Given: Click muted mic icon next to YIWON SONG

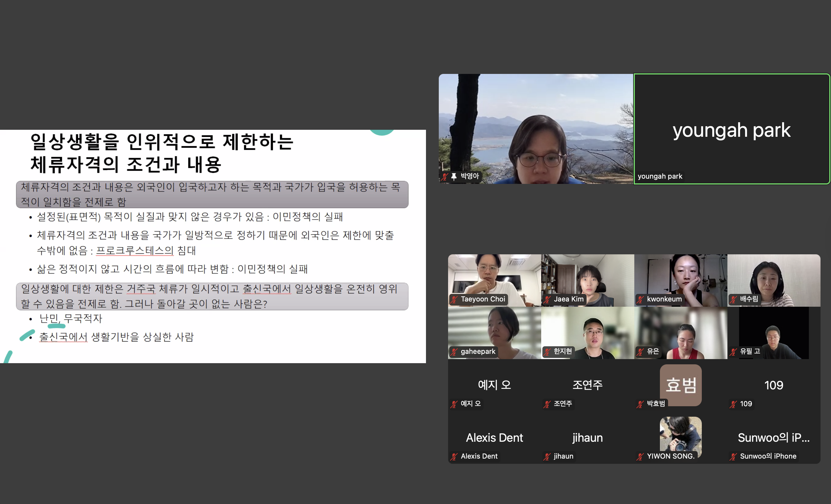Looking at the screenshot, I should pyautogui.click(x=640, y=457).
